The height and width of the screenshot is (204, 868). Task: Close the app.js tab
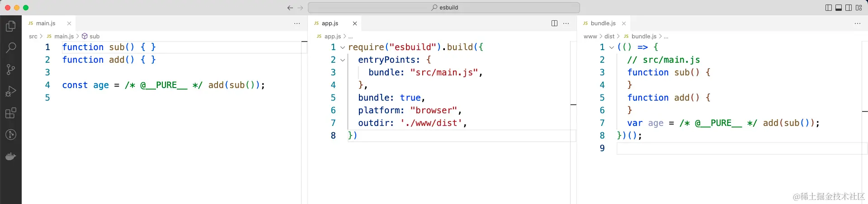pyautogui.click(x=355, y=23)
